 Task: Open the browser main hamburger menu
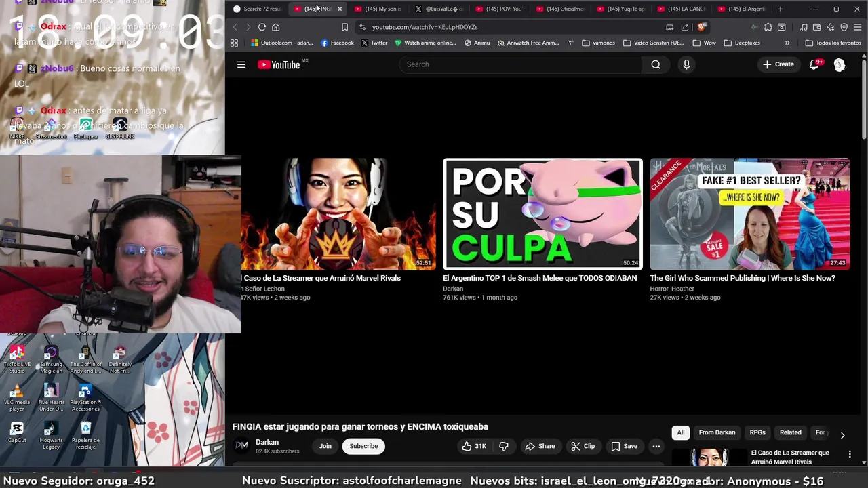click(x=858, y=27)
